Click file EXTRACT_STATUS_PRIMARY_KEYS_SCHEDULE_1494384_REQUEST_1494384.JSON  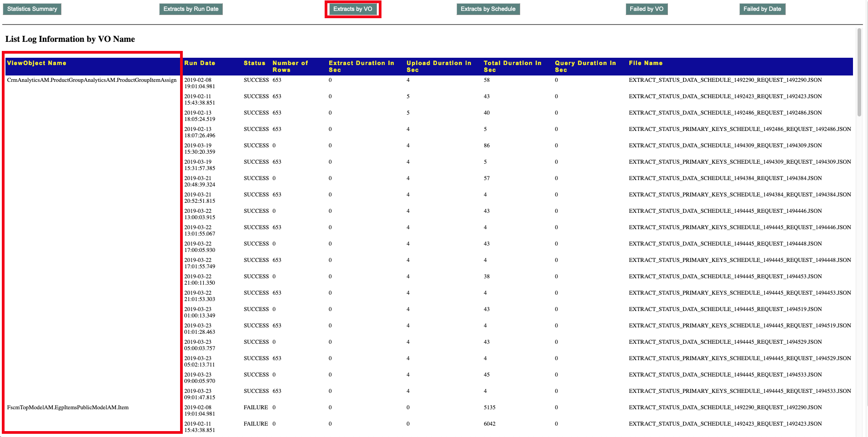(x=740, y=195)
